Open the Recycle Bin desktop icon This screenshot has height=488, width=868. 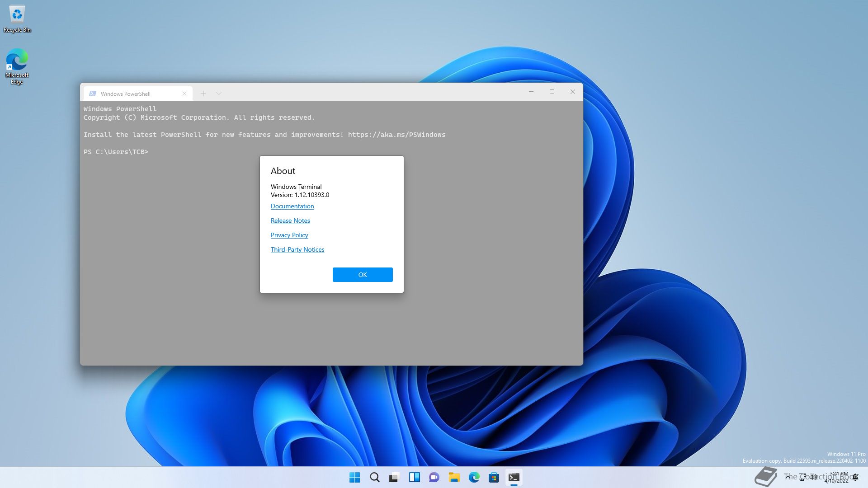tap(17, 19)
